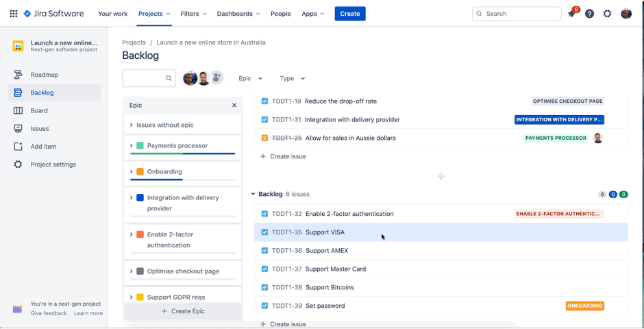Click the Board sidebar icon
This screenshot has width=644, height=329.
[18, 110]
